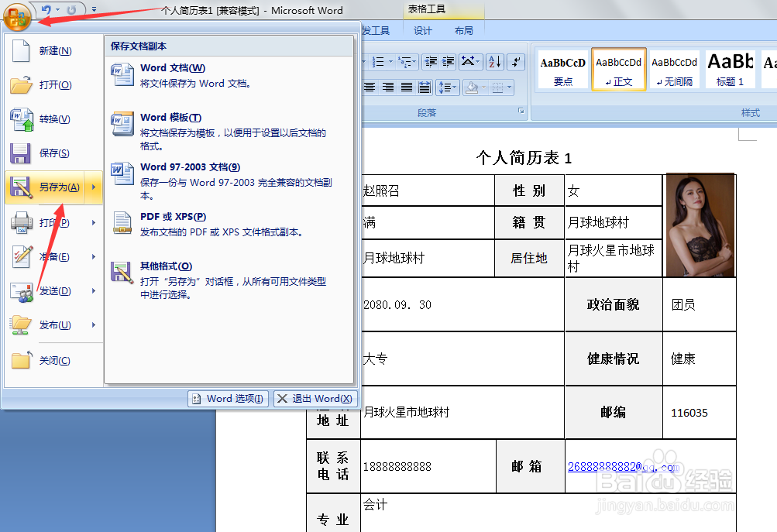Viewport: 777px width, 532px height.
Task: Apply the 正文 style
Action: 618,70
